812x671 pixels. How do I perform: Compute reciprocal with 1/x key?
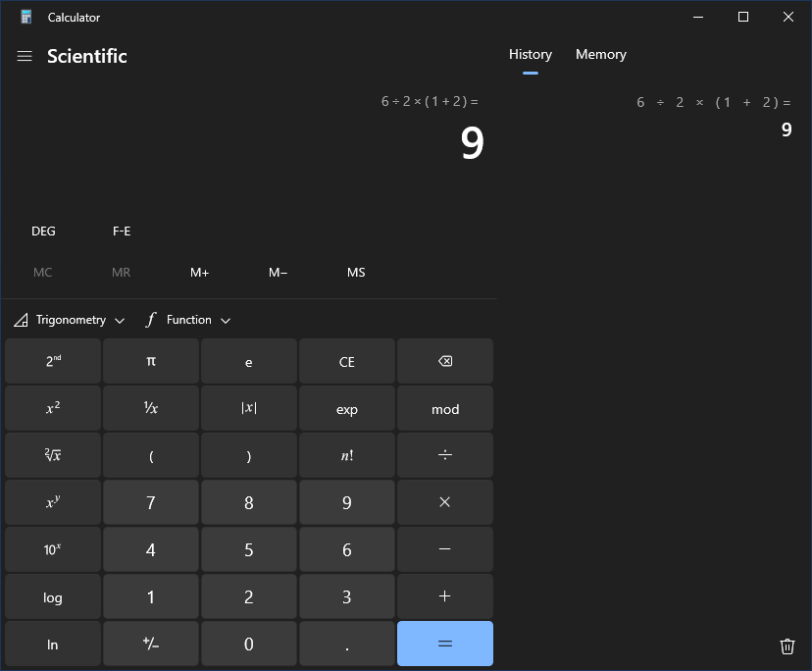tap(151, 408)
